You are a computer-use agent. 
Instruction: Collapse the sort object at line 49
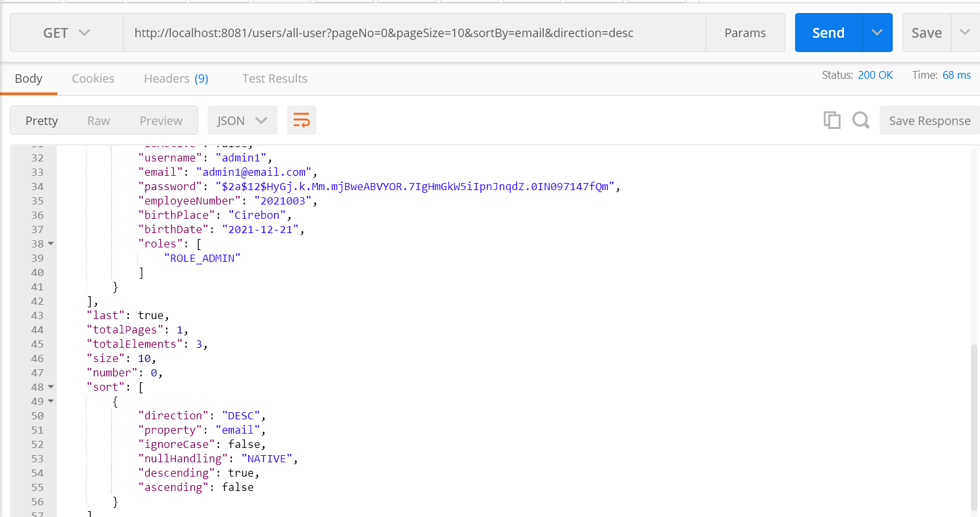coord(51,401)
